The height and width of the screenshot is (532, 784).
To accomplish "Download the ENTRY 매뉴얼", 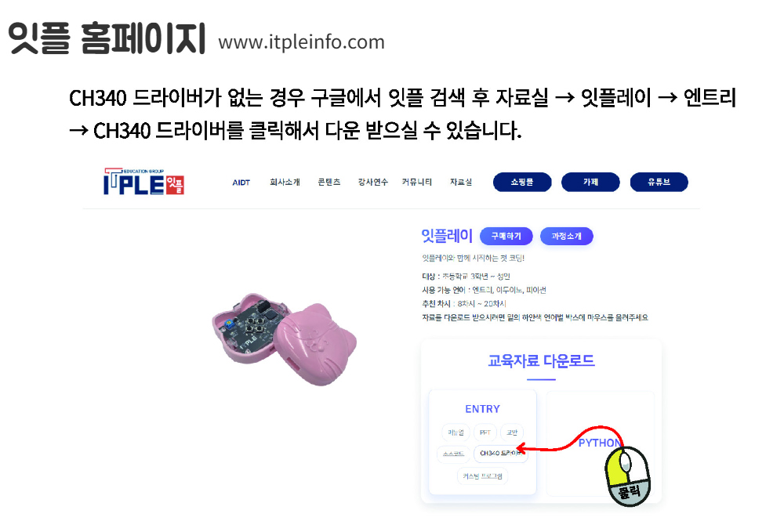I will tap(456, 432).
